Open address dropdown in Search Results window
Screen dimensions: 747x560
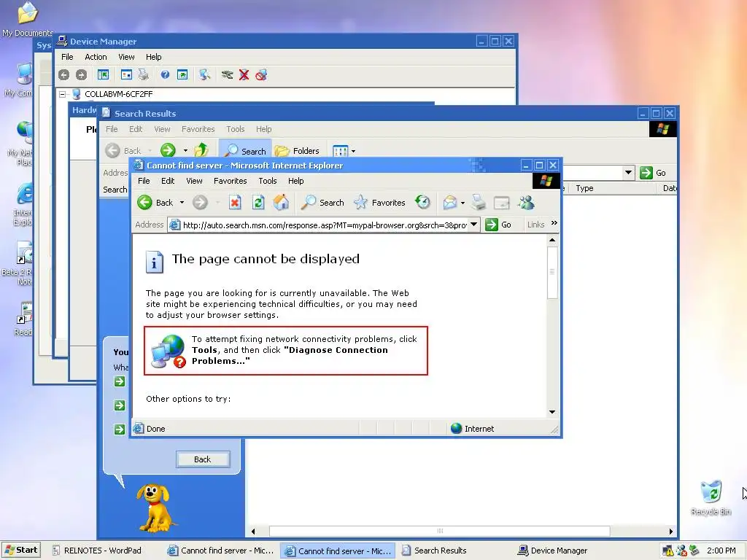628,172
